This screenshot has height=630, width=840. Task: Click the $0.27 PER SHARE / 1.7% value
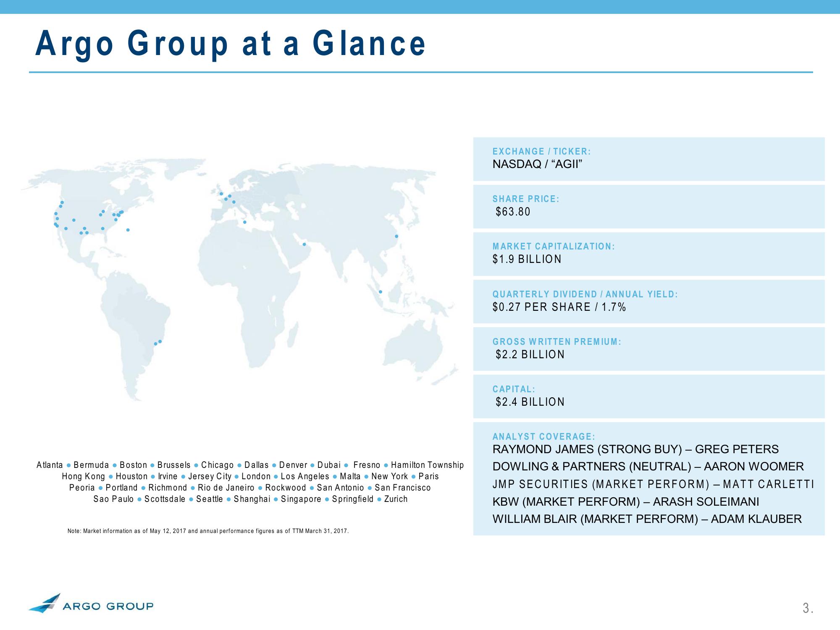coord(559,307)
